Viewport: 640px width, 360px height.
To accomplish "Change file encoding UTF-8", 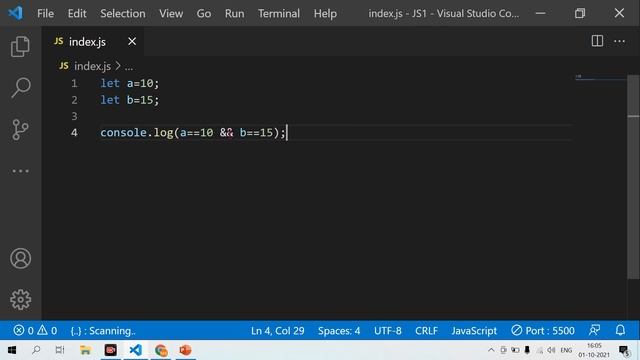I will coord(387,331).
